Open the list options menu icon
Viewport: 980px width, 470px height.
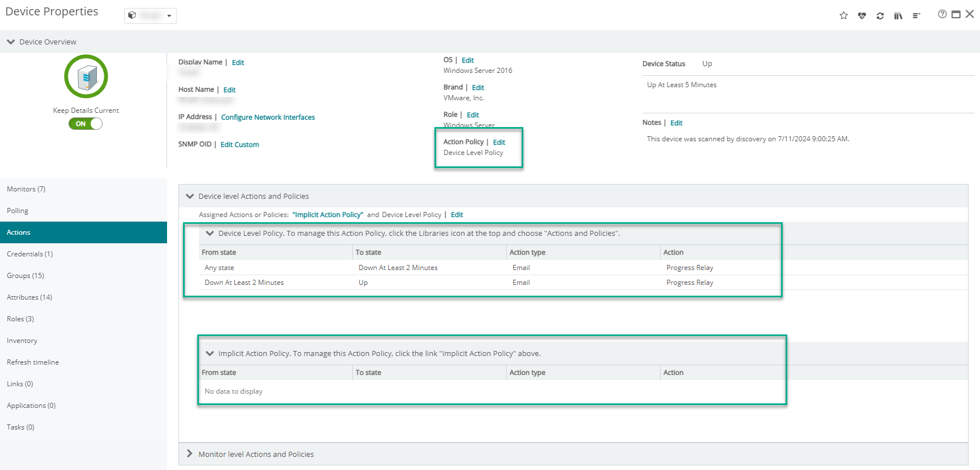pyautogui.click(x=917, y=16)
